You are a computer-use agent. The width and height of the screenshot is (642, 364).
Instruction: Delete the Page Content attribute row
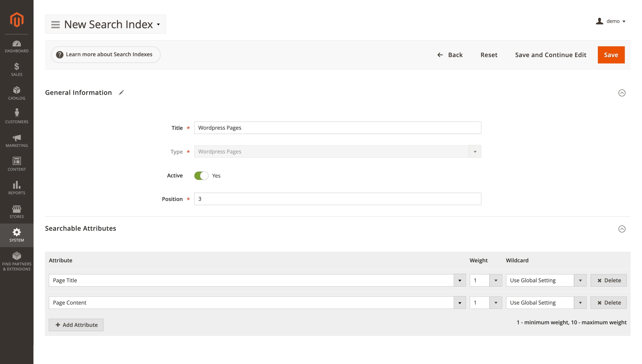pos(608,302)
